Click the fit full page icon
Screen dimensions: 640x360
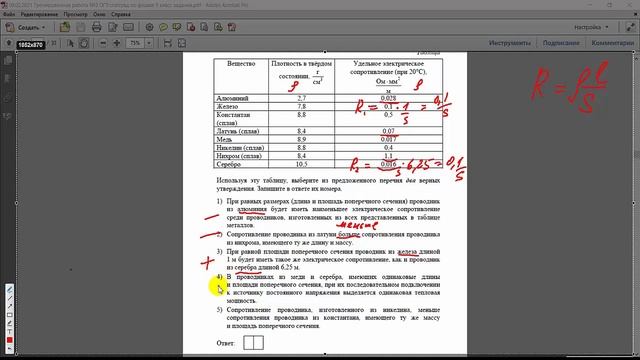coord(182,43)
